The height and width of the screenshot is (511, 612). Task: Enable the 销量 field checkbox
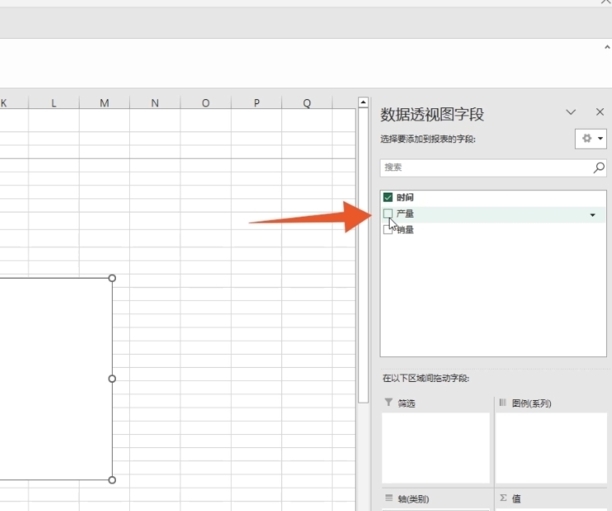pos(388,230)
